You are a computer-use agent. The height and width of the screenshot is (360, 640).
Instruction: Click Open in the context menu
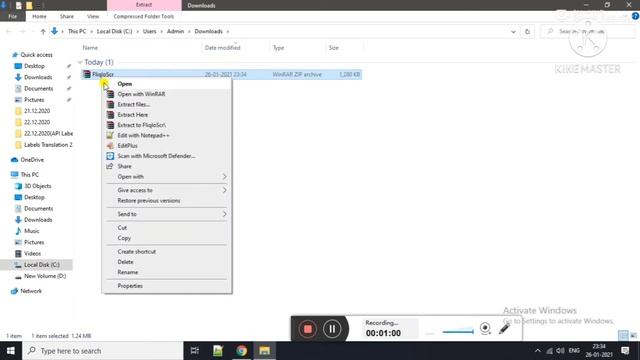coord(124,84)
